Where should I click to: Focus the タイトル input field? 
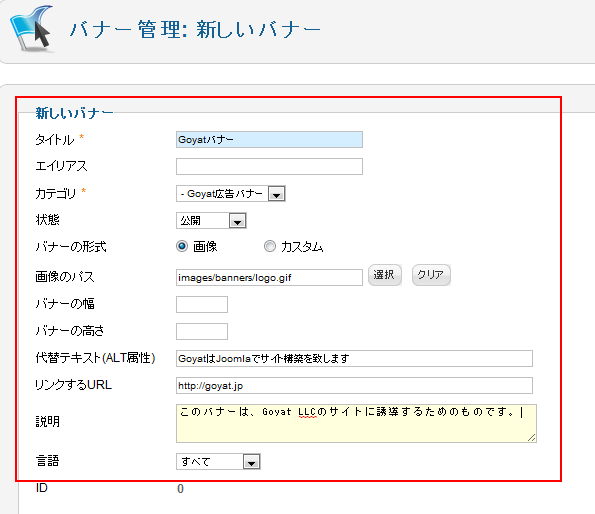[269, 140]
